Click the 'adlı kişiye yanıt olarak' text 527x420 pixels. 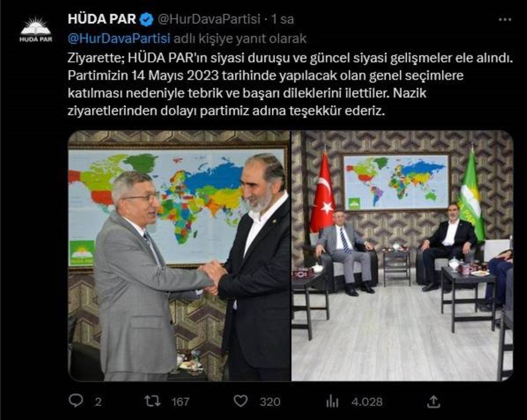240,39
